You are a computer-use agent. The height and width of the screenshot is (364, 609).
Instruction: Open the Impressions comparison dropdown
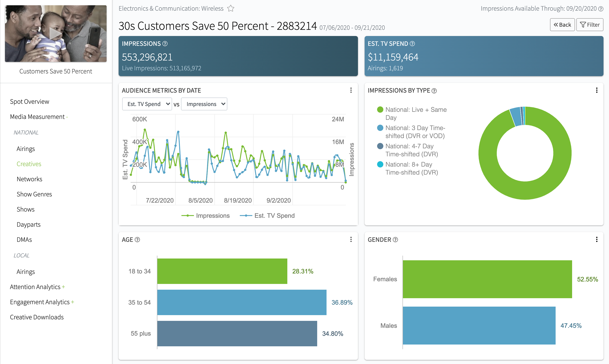204,104
